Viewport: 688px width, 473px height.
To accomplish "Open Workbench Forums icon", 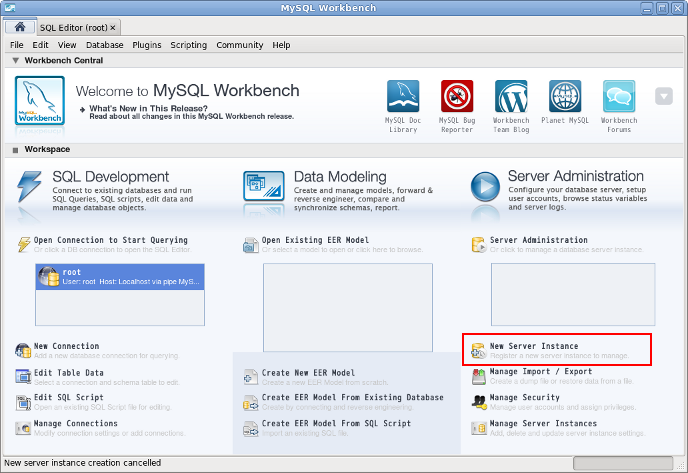I will (619, 96).
